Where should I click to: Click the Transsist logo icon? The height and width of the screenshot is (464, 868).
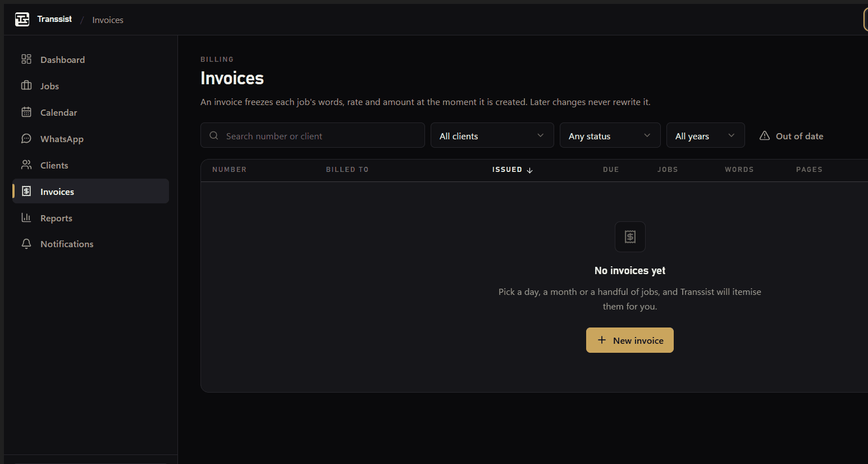click(22, 20)
